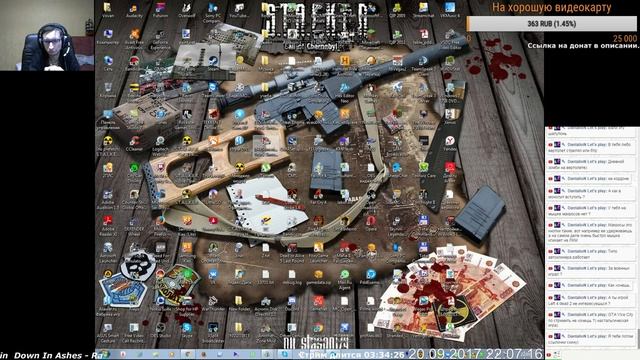Launch TeamSpeak 3 Server
The height and width of the screenshot is (360, 640).
423,92
